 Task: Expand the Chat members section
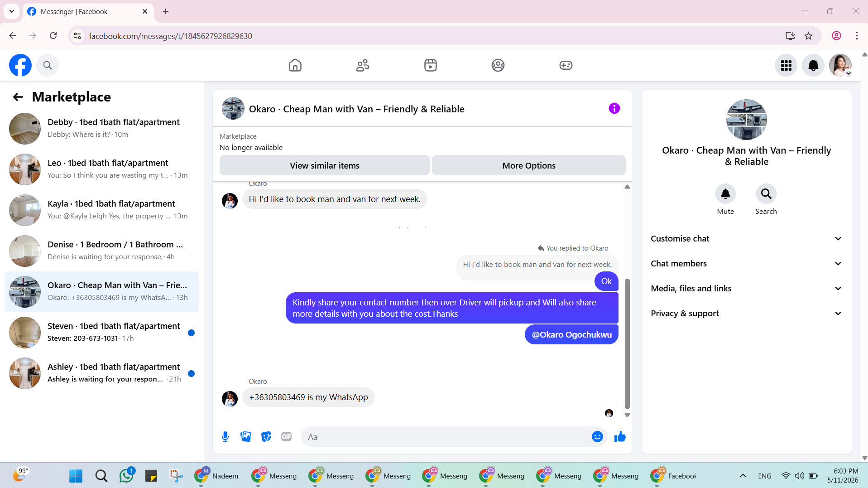pos(746,264)
